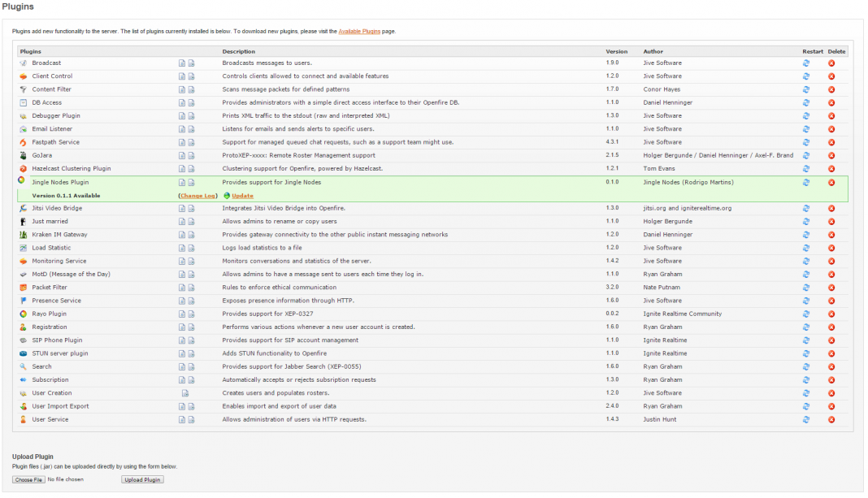
Task: Restart the Fastpath Service plugin
Action: pos(806,142)
